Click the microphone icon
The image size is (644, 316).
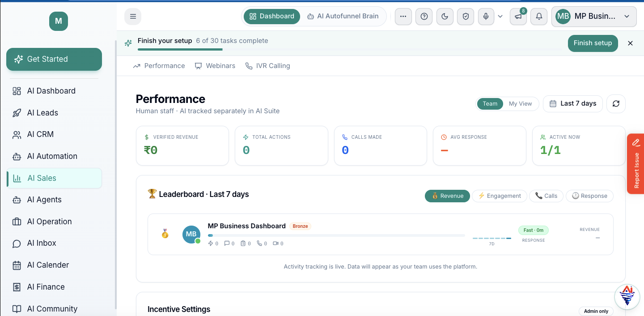point(486,17)
